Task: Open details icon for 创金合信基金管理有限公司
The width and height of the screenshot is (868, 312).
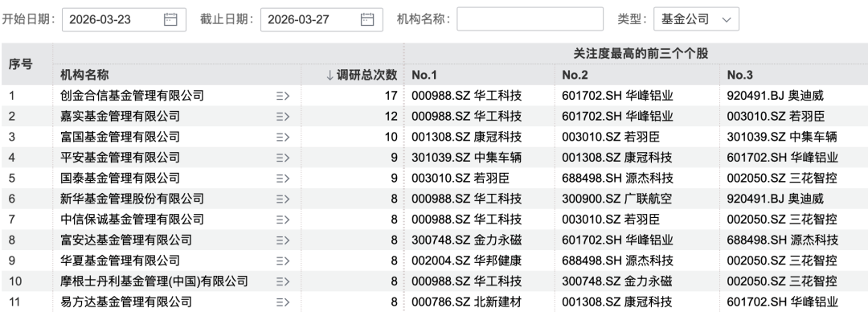Action: point(283,96)
